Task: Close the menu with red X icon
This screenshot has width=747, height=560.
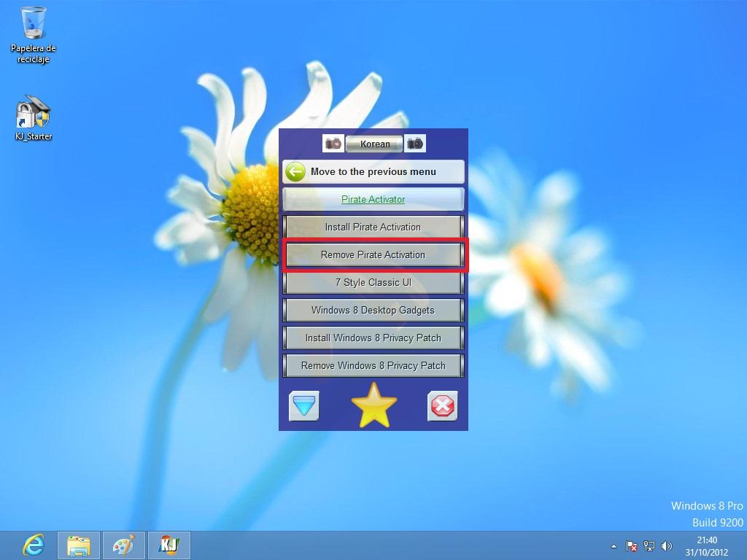Action: click(443, 405)
